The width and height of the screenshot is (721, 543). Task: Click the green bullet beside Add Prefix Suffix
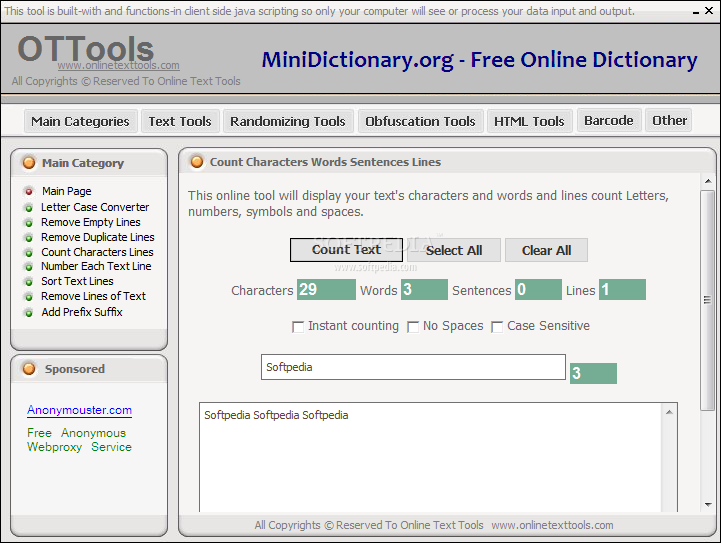coord(29,313)
